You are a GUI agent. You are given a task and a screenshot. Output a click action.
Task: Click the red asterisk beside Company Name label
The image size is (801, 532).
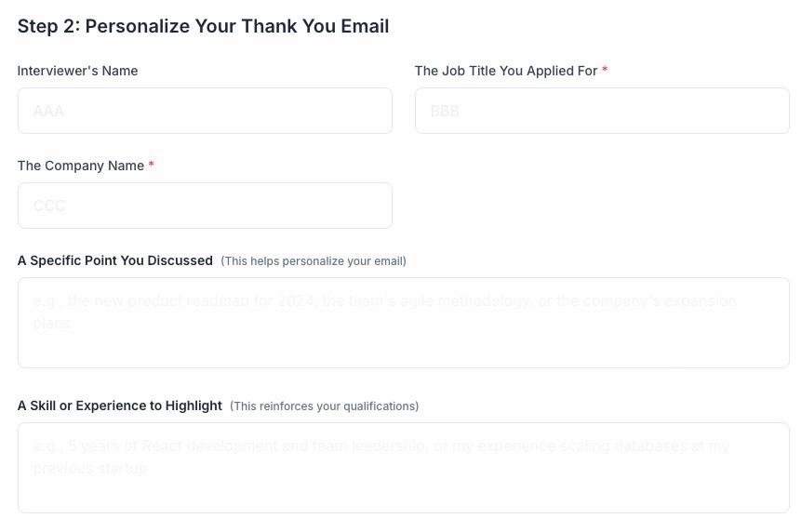click(x=151, y=166)
